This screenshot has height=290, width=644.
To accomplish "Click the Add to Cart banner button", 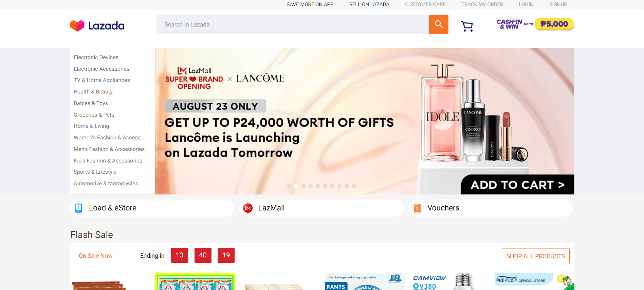I will coord(517,185).
